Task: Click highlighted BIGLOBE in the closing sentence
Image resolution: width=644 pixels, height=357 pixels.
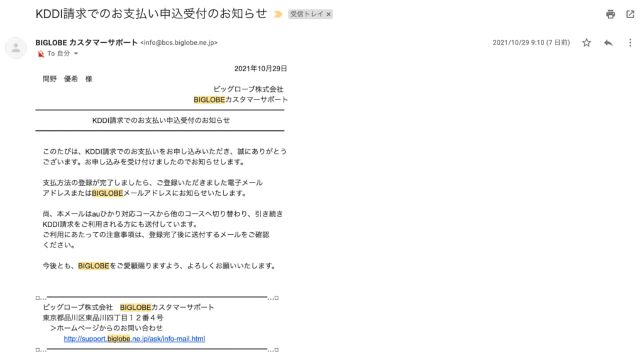Action: (x=93, y=266)
